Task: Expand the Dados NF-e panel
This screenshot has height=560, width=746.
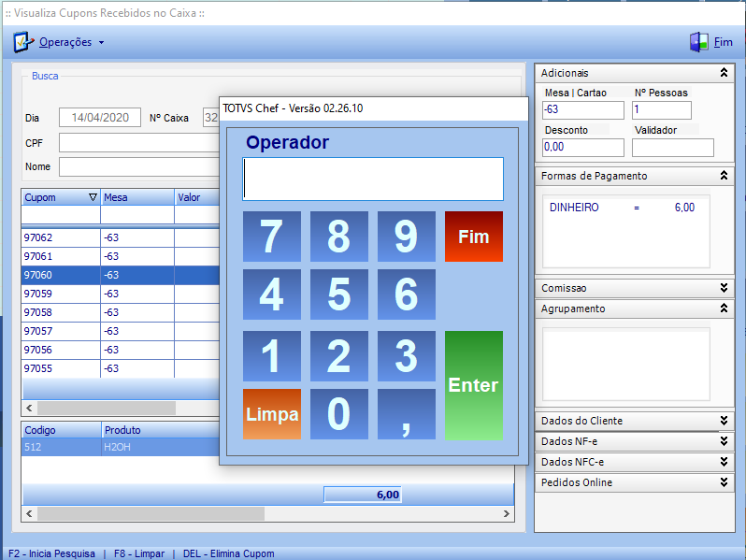Action: 724,441
